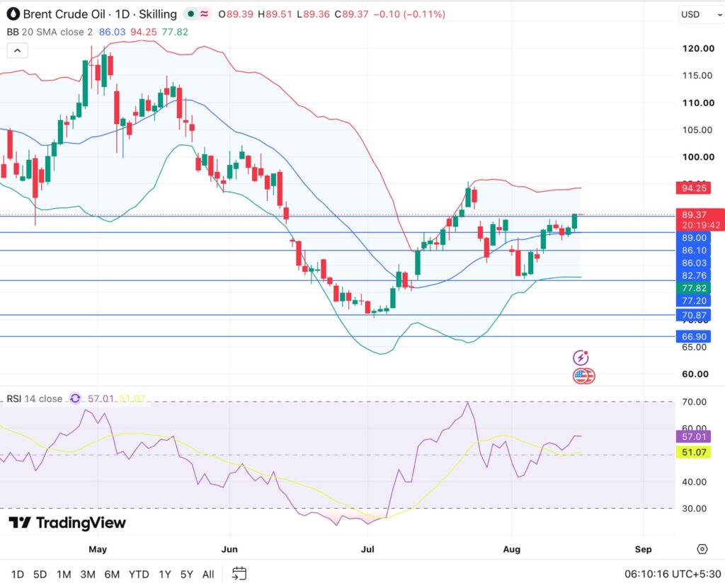
Task: Click the close price C89.37 in header
Action: click(x=351, y=14)
